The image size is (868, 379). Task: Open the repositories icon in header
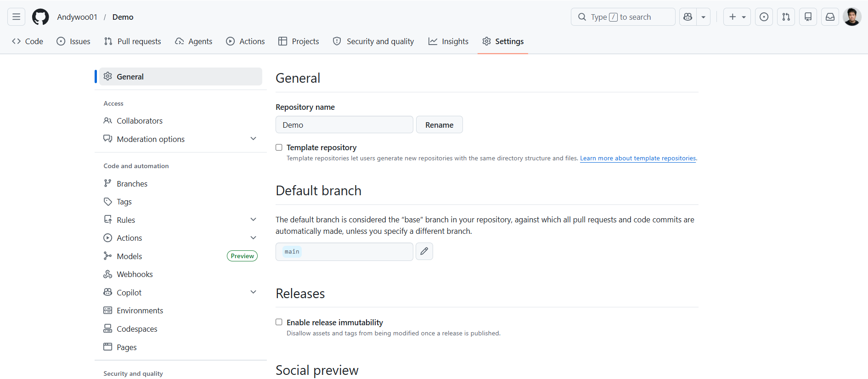point(808,17)
